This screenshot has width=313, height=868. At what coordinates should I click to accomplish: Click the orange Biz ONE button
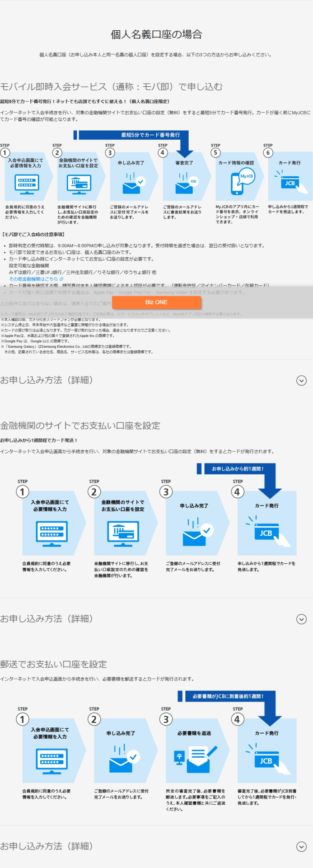click(x=156, y=302)
